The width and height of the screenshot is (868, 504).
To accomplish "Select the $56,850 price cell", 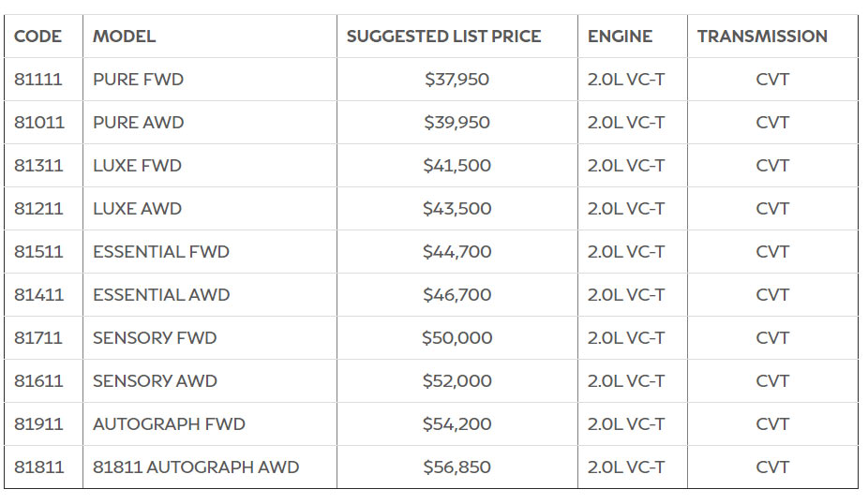I will coord(456,467).
